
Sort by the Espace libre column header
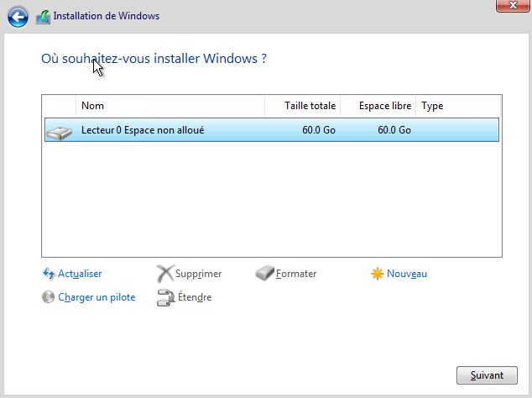coord(378,106)
